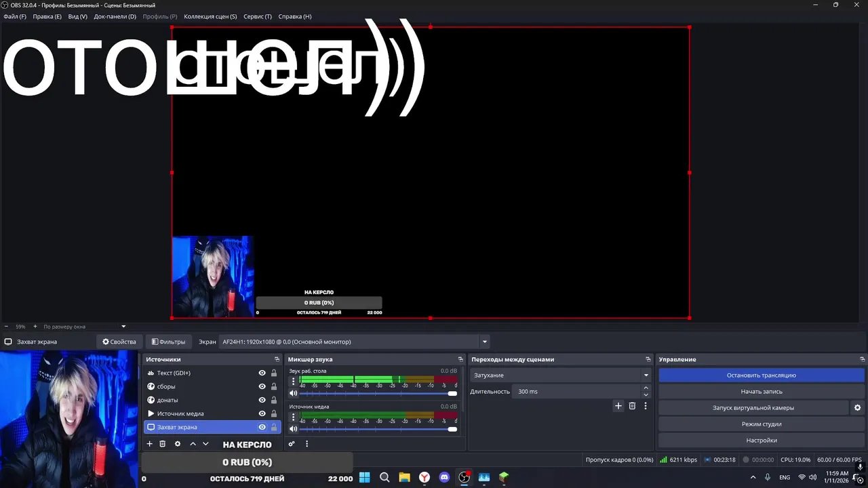Screen dimensions: 868x488
Task: Lock the сборы source
Action: tap(274, 386)
